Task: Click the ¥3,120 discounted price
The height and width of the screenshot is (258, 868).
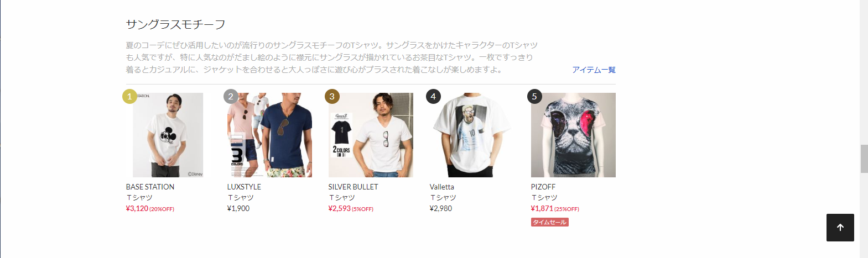Action: click(x=137, y=208)
